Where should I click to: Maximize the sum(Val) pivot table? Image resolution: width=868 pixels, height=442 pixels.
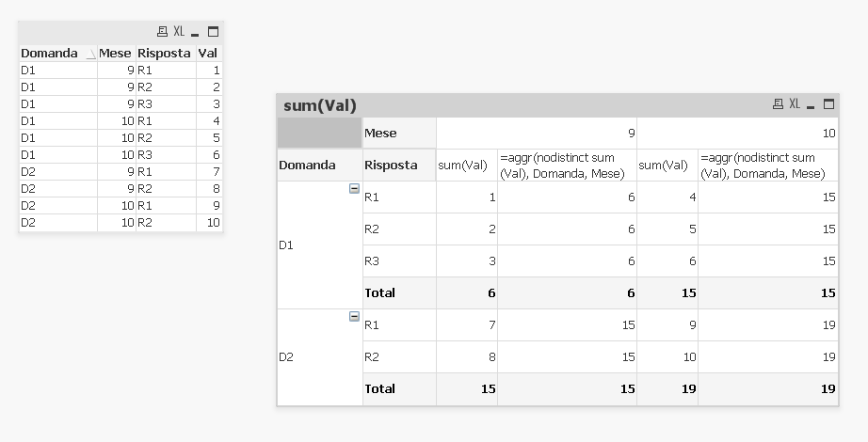coord(828,104)
